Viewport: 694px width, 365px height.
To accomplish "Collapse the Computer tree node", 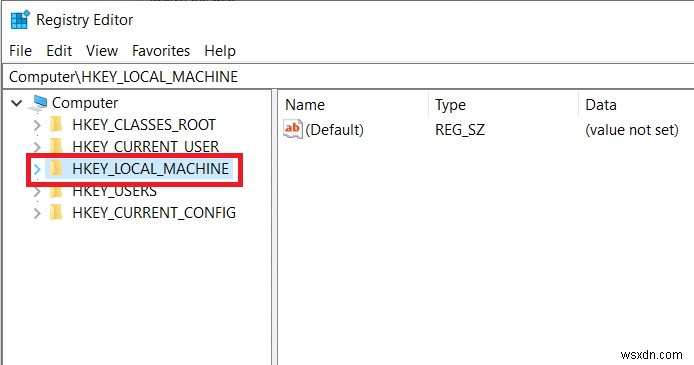I will click(17, 104).
